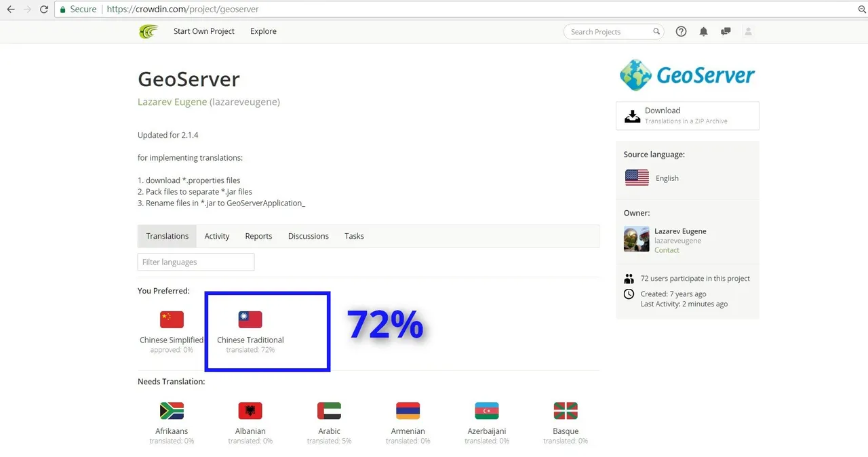Open the Armenian language link
868x457 pixels.
tap(408, 431)
